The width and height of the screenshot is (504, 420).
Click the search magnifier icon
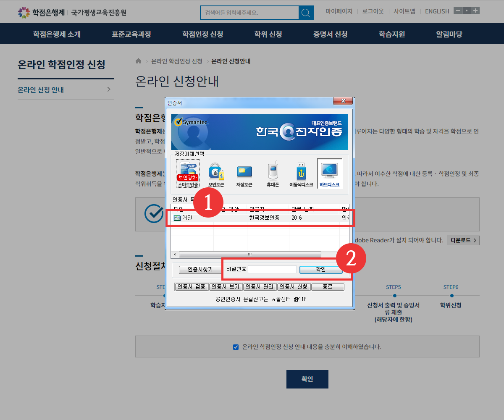306,13
